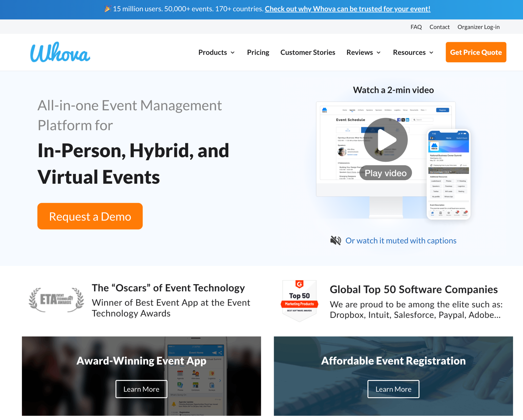Click the Watch a 2-min video heading
523x420 pixels.
click(x=393, y=90)
